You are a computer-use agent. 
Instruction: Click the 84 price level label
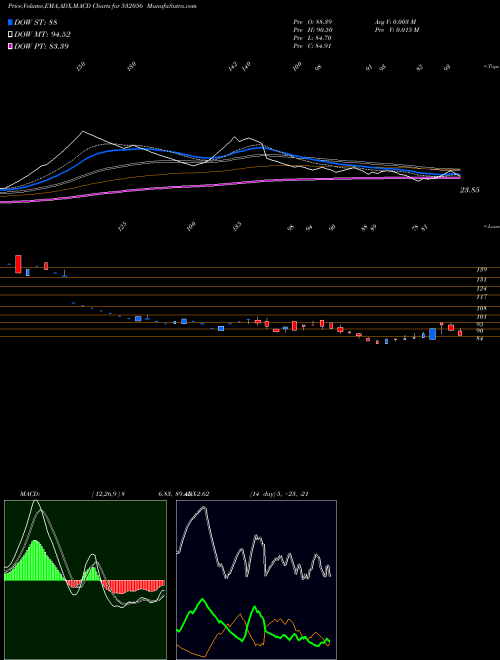point(479,338)
